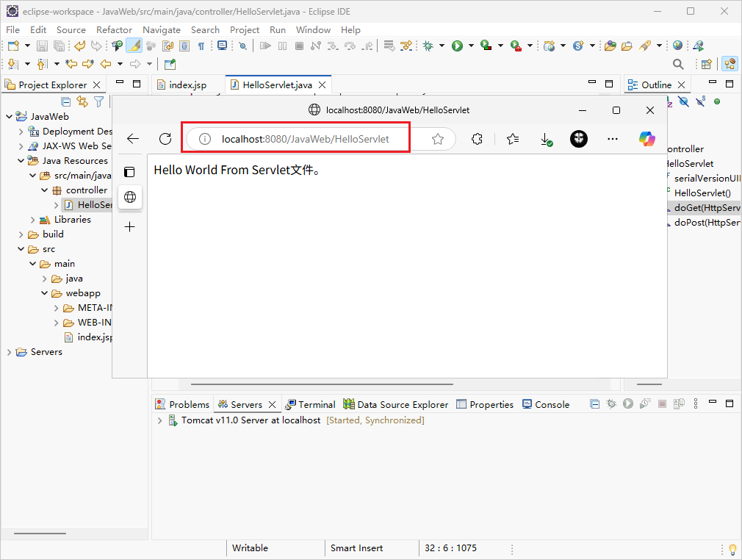Expand the Deployment Descriptor node

[x=21, y=132]
